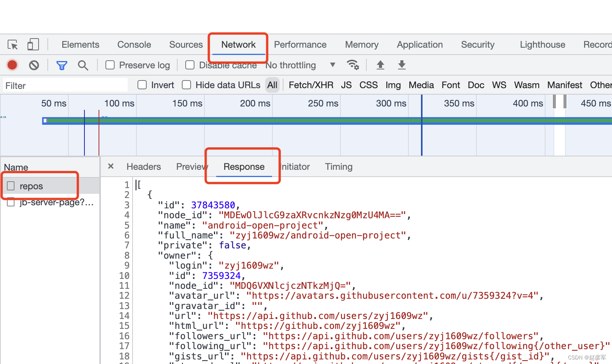Click the 350 ms timeline label
Viewport: 612px width, 364px height.
coord(459,103)
